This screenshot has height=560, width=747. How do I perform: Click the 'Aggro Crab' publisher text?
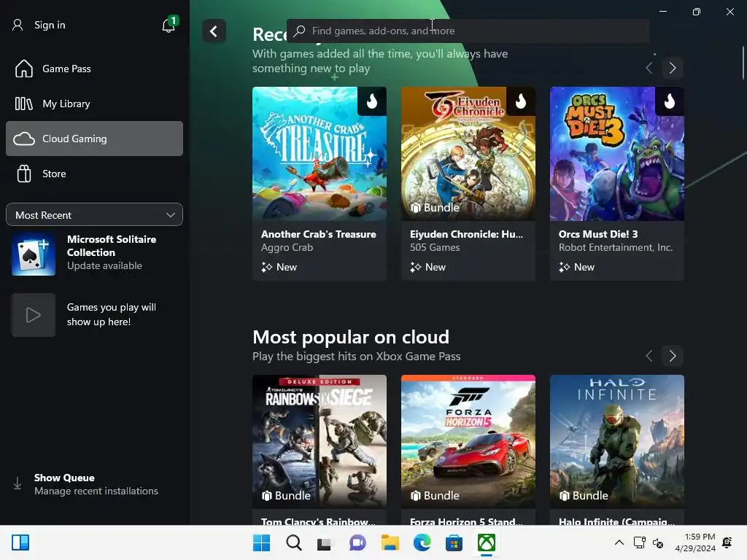pyautogui.click(x=287, y=248)
